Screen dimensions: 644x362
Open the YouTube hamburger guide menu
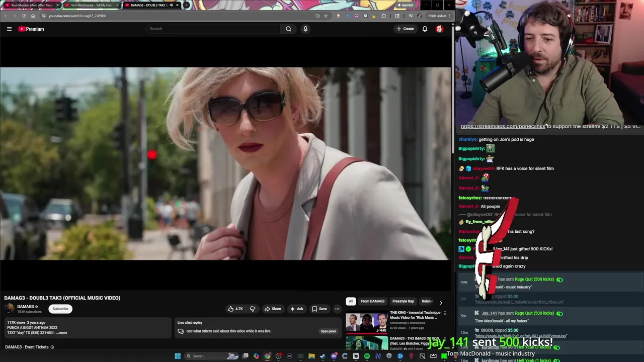[9, 29]
